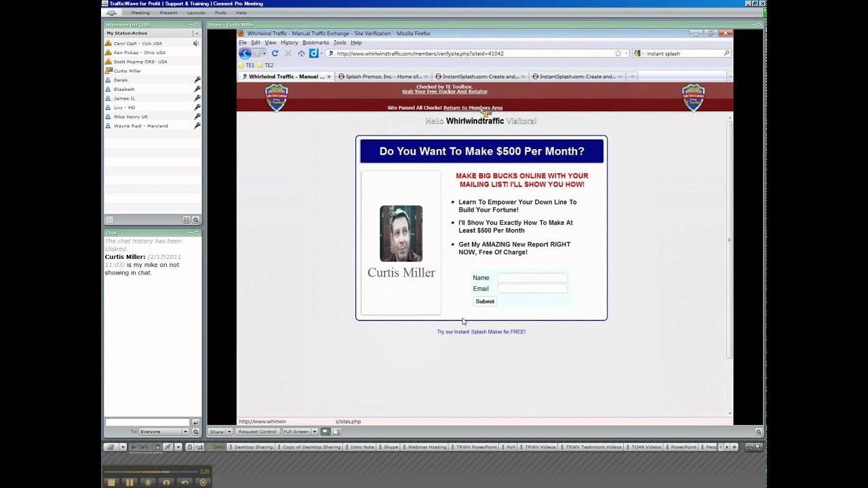Open Firefox back history dropdown arrow

click(264, 54)
